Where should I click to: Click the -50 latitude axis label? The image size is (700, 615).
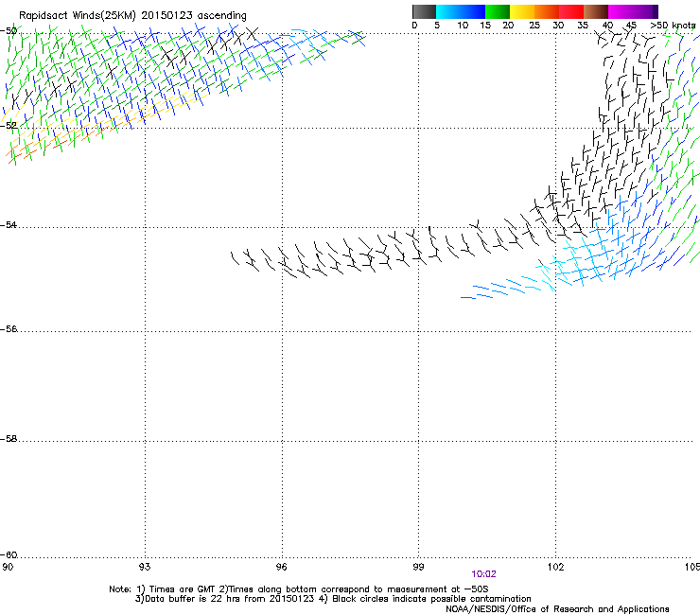coord(9,31)
